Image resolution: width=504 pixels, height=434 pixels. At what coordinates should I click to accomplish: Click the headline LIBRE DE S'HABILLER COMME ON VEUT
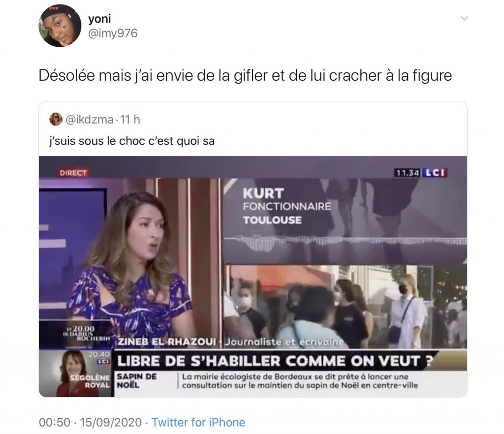[x=275, y=361]
